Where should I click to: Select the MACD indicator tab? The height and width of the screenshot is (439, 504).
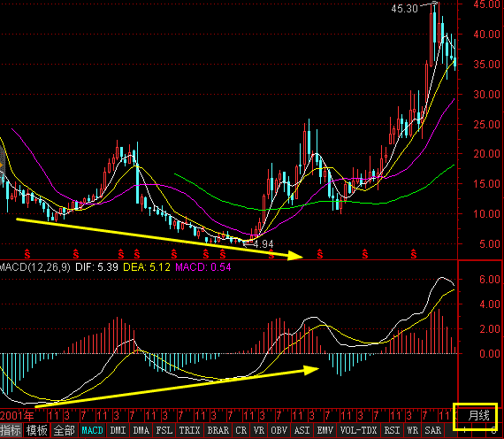92,431
